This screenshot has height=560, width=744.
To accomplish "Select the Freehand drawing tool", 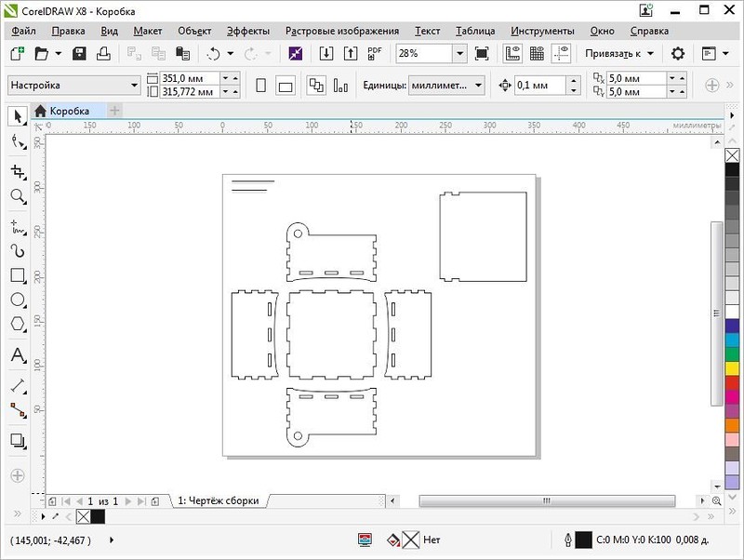I will click(x=18, y=228).
